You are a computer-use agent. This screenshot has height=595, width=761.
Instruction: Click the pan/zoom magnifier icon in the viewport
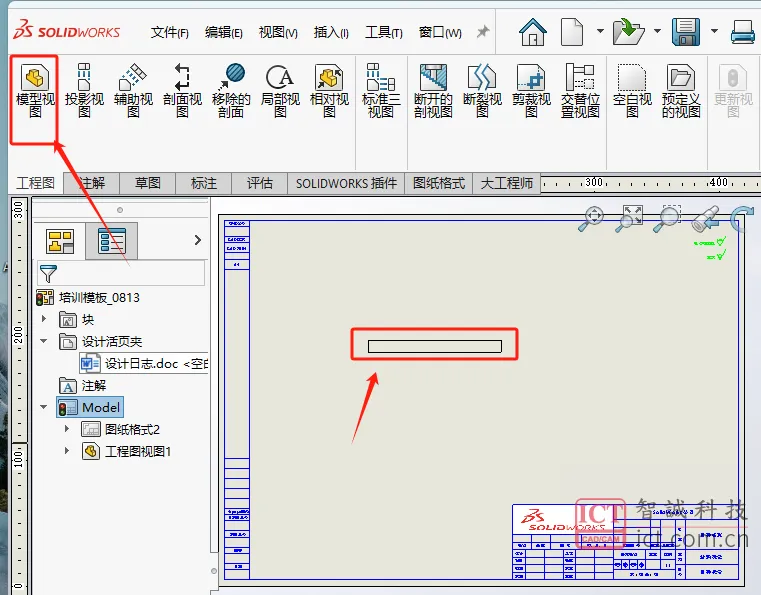tap(591, 218)
